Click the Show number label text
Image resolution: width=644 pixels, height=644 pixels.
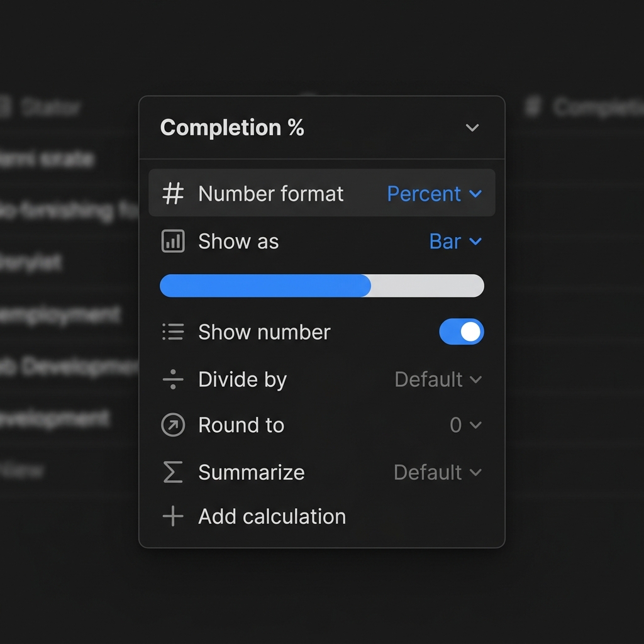pos(264,332)
